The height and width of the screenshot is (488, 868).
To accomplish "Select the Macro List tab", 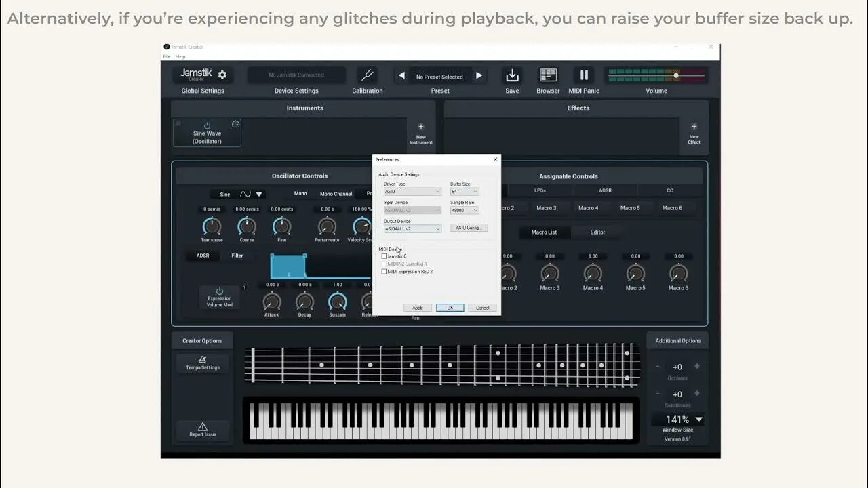I will [544, 232].
